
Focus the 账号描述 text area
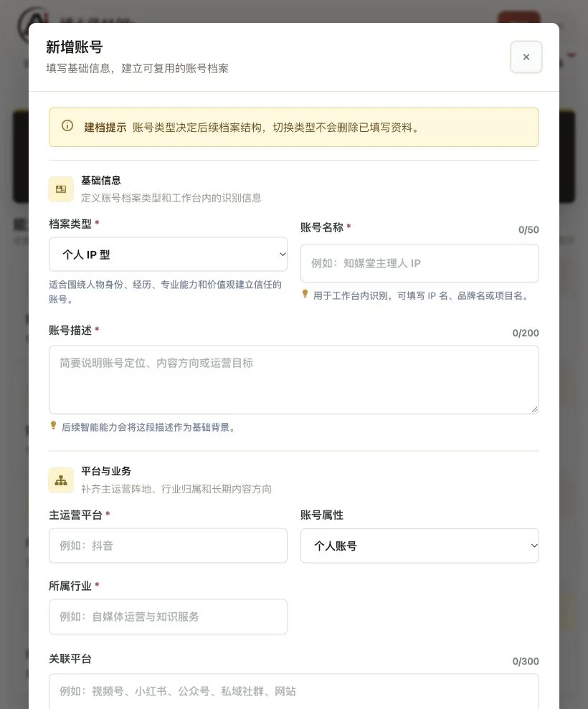click(294, 380)
